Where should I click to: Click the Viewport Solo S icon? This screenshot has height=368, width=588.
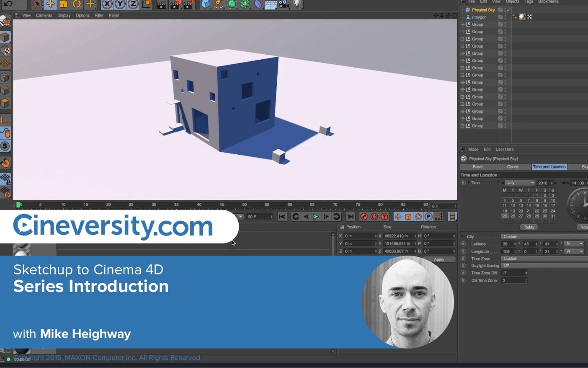click(x=5, y=146)
